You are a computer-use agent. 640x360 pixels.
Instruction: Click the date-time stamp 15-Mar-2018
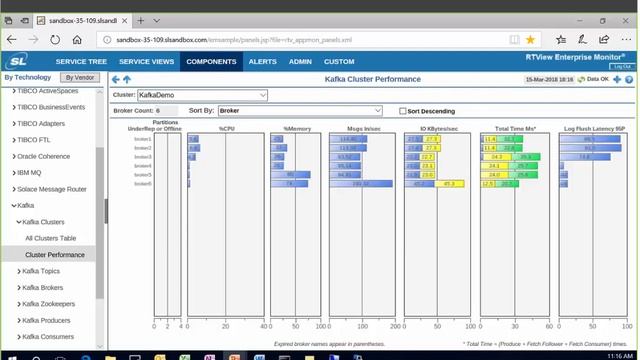click(x=549, y=80)
